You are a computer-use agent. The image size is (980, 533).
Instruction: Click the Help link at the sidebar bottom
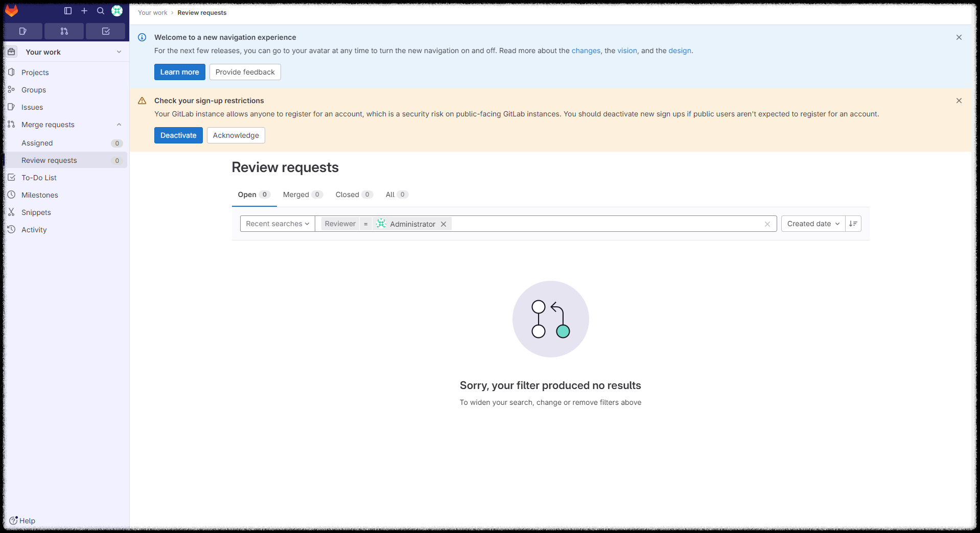coord(22,521)
